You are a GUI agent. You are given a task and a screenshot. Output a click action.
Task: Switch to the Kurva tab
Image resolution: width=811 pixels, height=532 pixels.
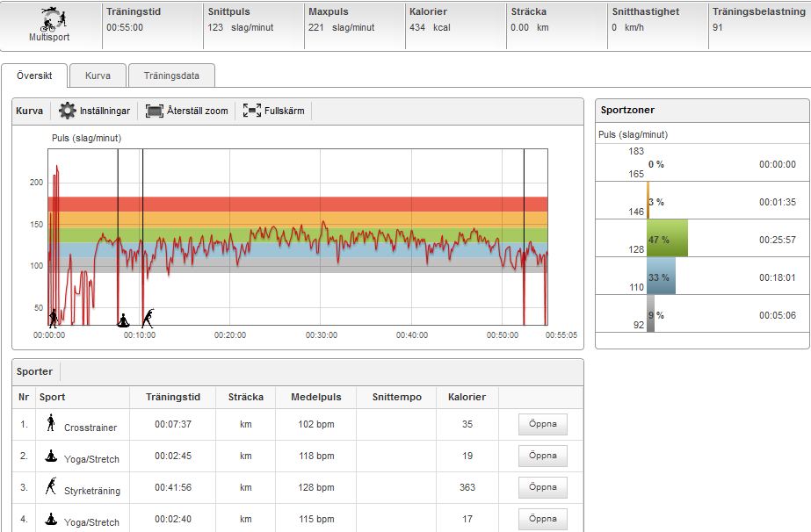tap(98, 75)
